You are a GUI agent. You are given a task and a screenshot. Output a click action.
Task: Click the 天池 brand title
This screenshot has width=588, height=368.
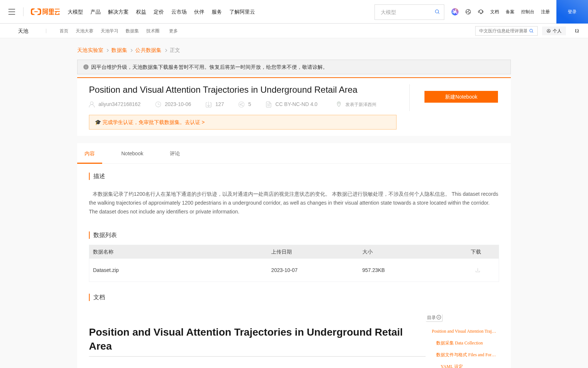click(x=23, y=31)
